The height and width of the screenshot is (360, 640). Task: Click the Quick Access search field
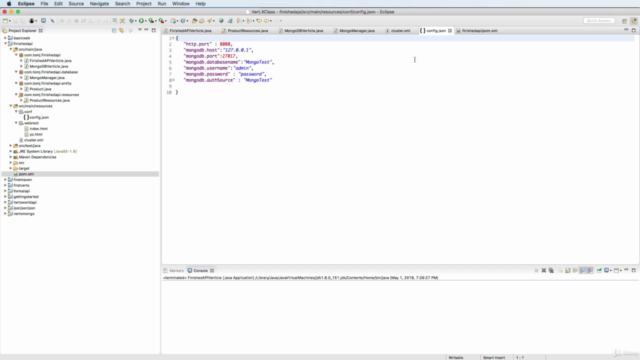(x=598, y=21)
